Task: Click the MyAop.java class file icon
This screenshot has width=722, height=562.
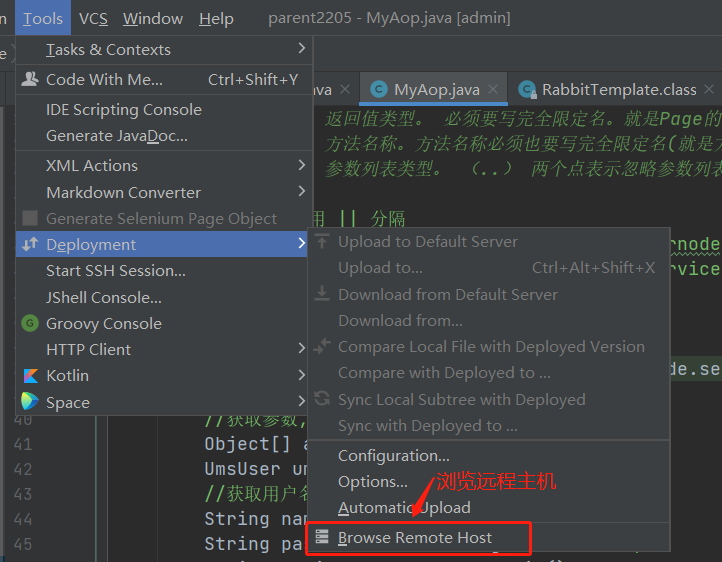Action: click(x=379, y=89)
